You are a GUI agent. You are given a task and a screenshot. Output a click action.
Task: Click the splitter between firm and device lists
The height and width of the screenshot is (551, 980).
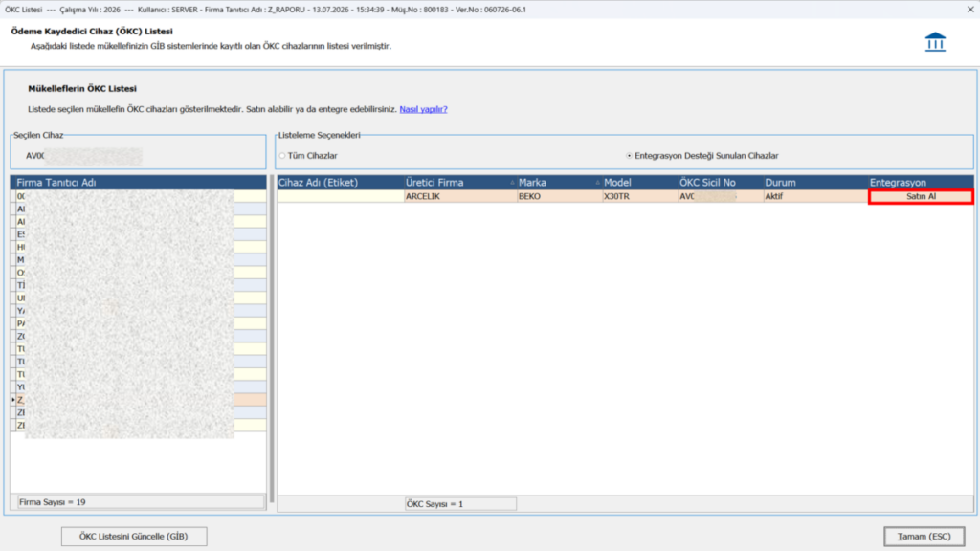[271, 342]
